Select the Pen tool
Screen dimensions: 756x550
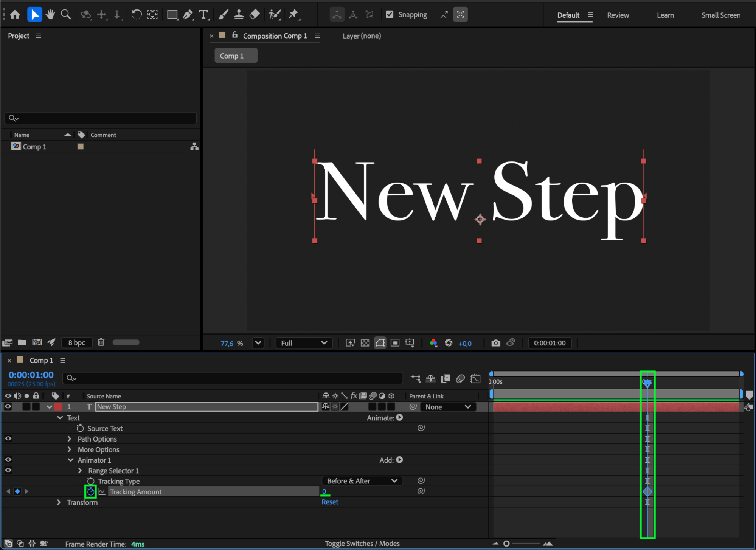188,15
